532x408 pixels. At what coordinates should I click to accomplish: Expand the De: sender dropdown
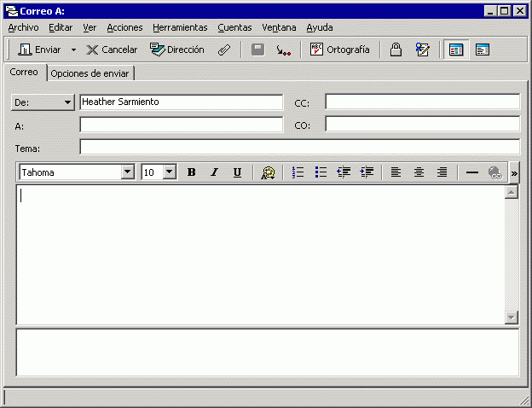pos(43,102)
